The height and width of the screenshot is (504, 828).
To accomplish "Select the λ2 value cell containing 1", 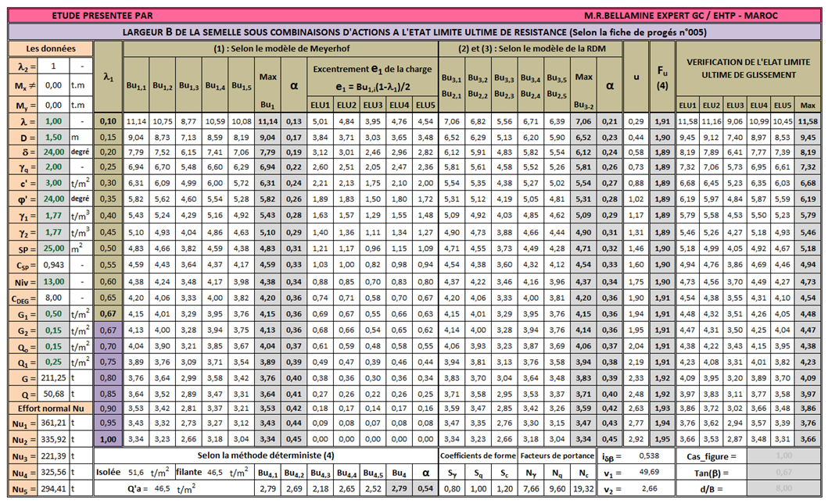I will (x=53, y=66).
